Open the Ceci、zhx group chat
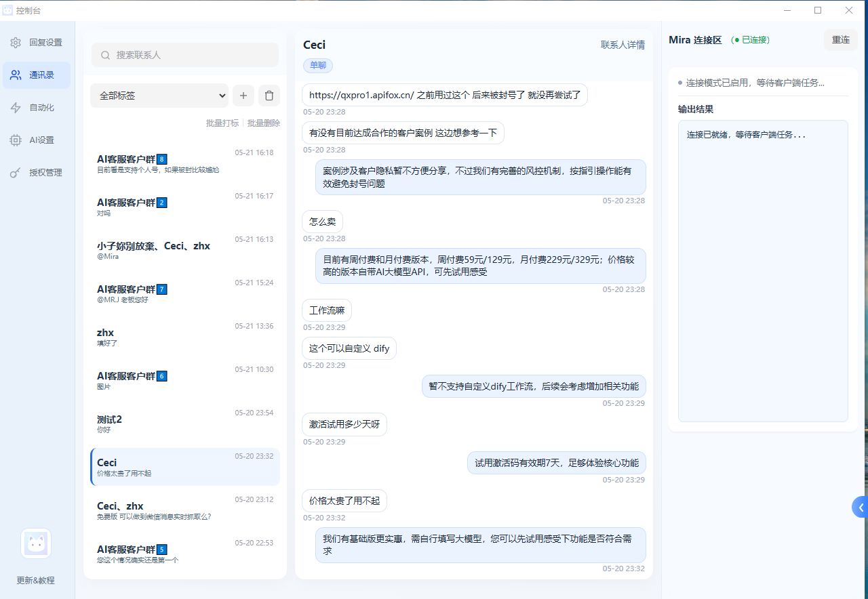868x599 pixels. pyautogui.click(x=185, y=510)
